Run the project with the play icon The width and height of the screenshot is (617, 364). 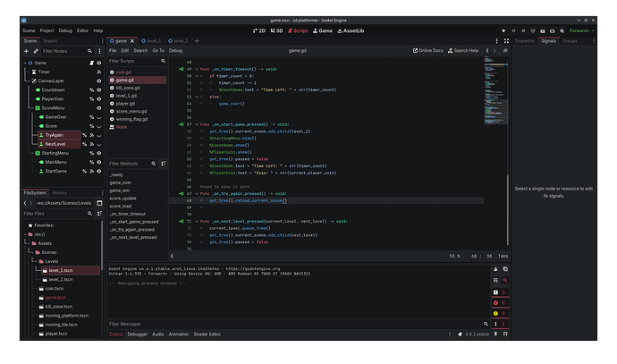tap(504, 30)
